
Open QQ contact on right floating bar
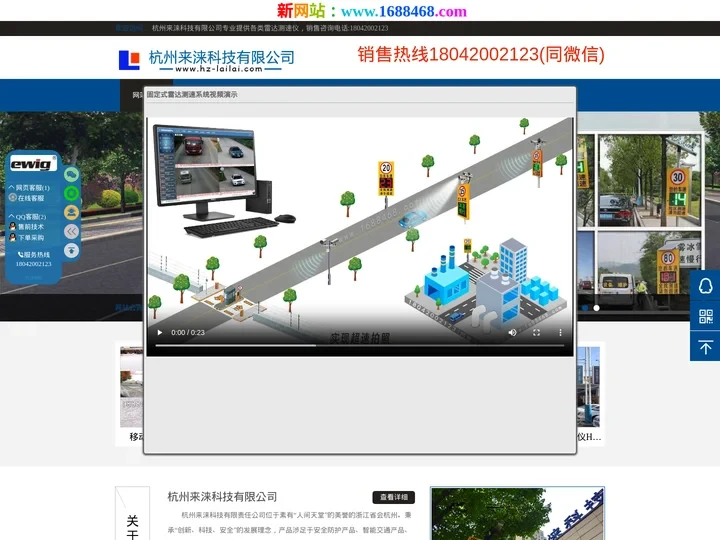pyautogui.click(x=705, y=286)
